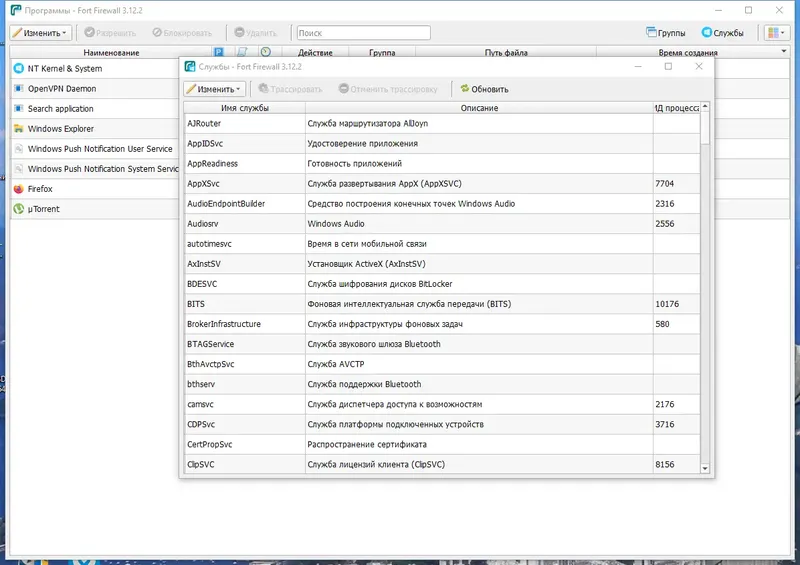Click the Firefox icon in programs list
This screenshot has height=565, width=800.
click(19, 189)
